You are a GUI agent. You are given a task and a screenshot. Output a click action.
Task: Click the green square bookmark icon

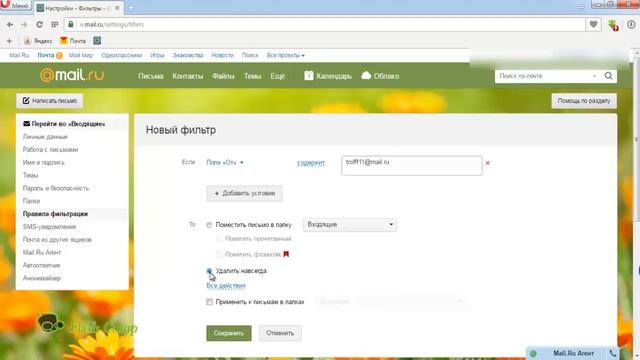[97, 40]
